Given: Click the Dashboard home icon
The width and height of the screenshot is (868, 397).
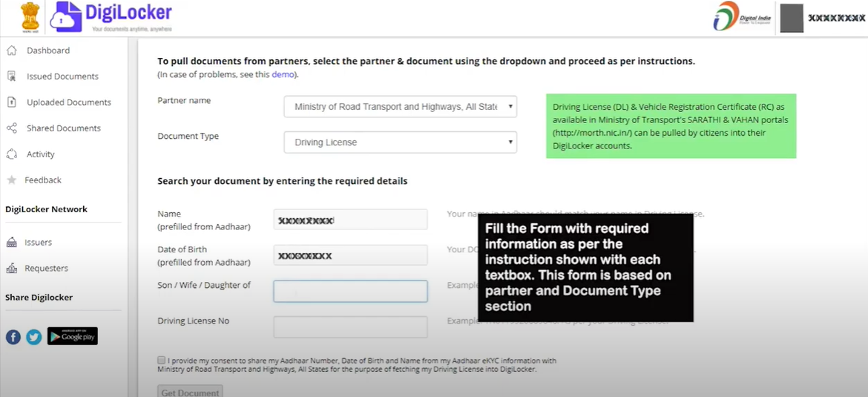Looking at the screenshot, I should (x=12, y=50).
